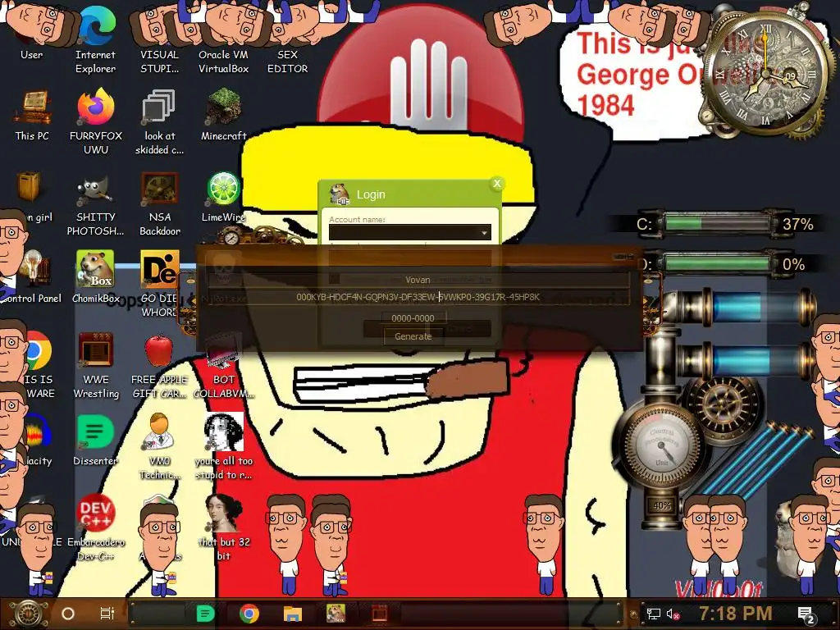Click the 0000-0000 field
Image resolution: width=840 pixels, height=630 pixels.
click(413, 318)
